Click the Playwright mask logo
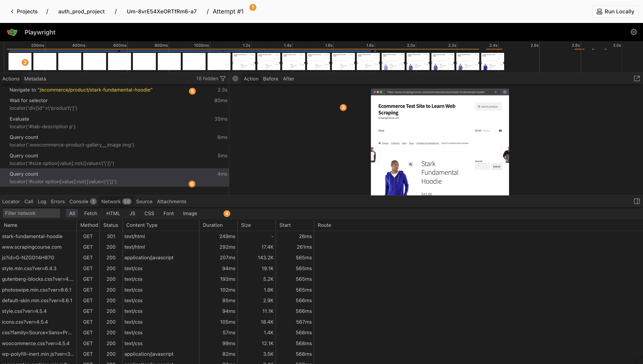This screenshot has width=643, height=364. click(12, 32)
